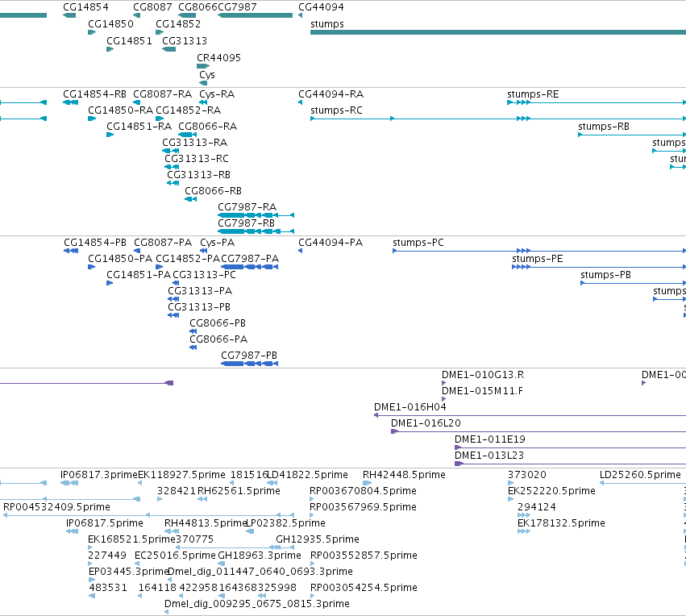Image resolution: width=686 pixels, height=616 pixels.
Task: Select the Cys-PA protein label
Action: click(x=218, y=243)
